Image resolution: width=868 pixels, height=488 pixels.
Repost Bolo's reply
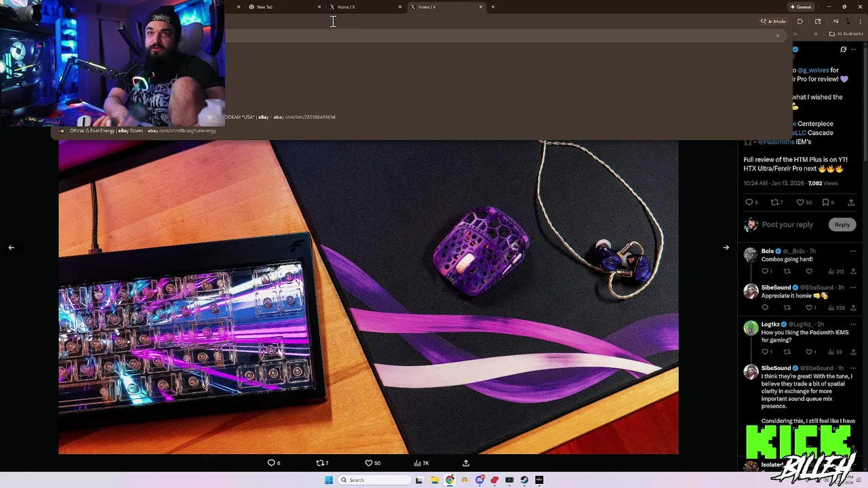[787, 271]
